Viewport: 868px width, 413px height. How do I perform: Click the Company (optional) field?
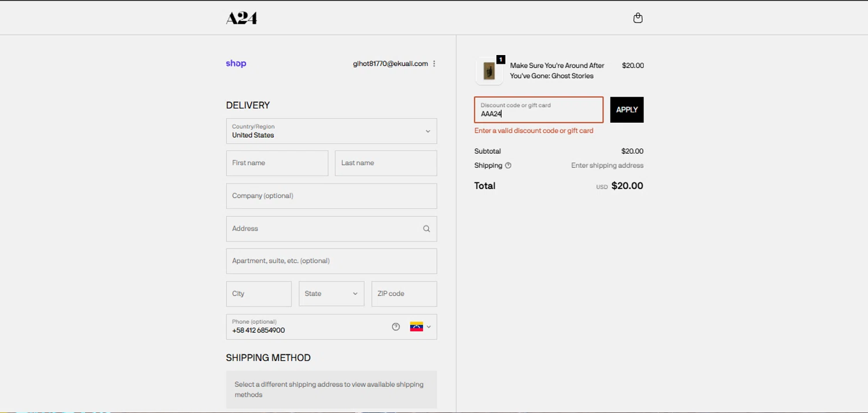332,196
